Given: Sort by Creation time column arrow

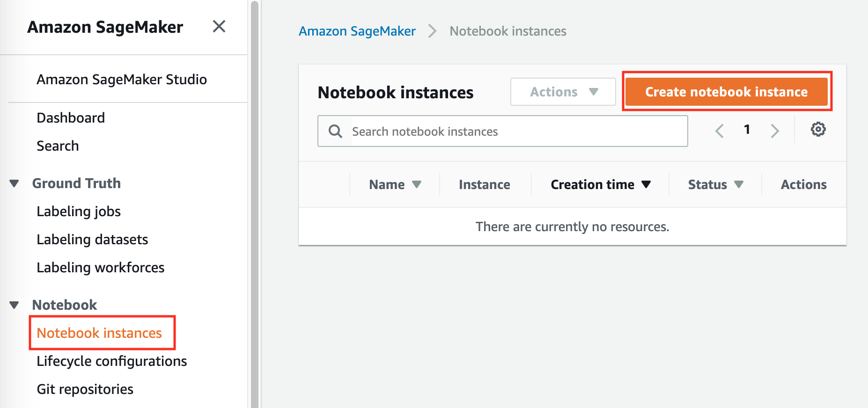Looking at the screenshot, I should 646,184.
